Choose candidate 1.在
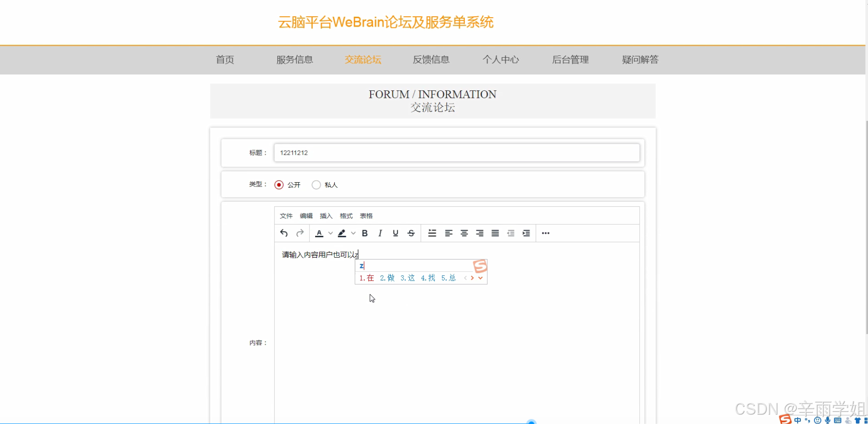This screenshot has width=868, height=424. [x=366, y=278]
